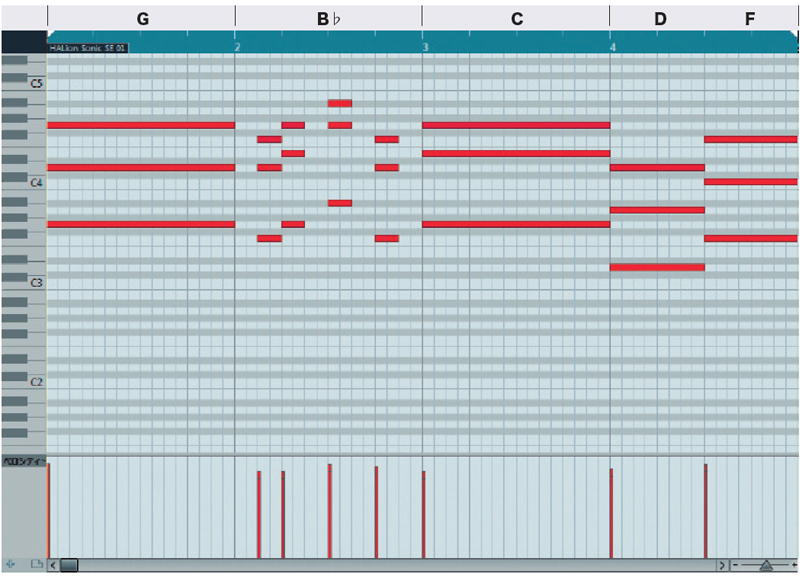
Task: Select the D4 note at bar 4 start
Action: 657,167
